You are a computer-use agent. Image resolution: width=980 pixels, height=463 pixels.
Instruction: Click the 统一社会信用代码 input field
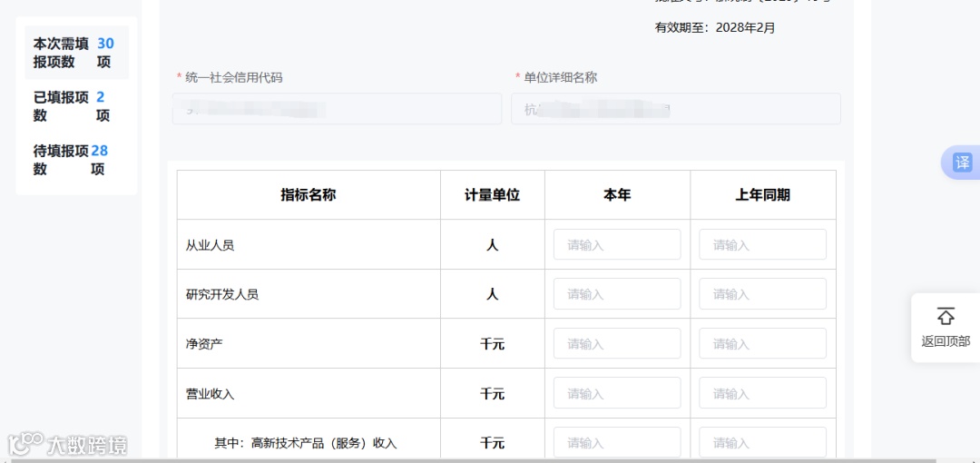click(337, 109)
